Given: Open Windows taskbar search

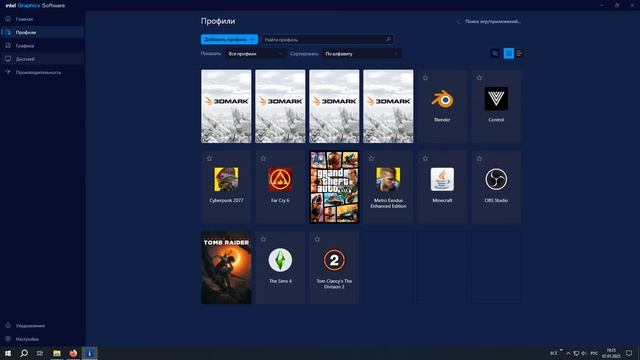Looking at the screenshot, I should [24, 353].
